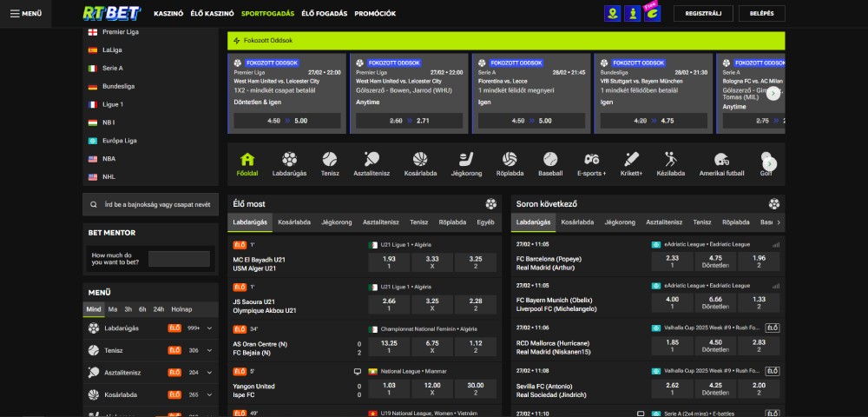Go to Élő Fogadás section
The width and height of the screenshot is (868, 417).
[x=325, y=14]
